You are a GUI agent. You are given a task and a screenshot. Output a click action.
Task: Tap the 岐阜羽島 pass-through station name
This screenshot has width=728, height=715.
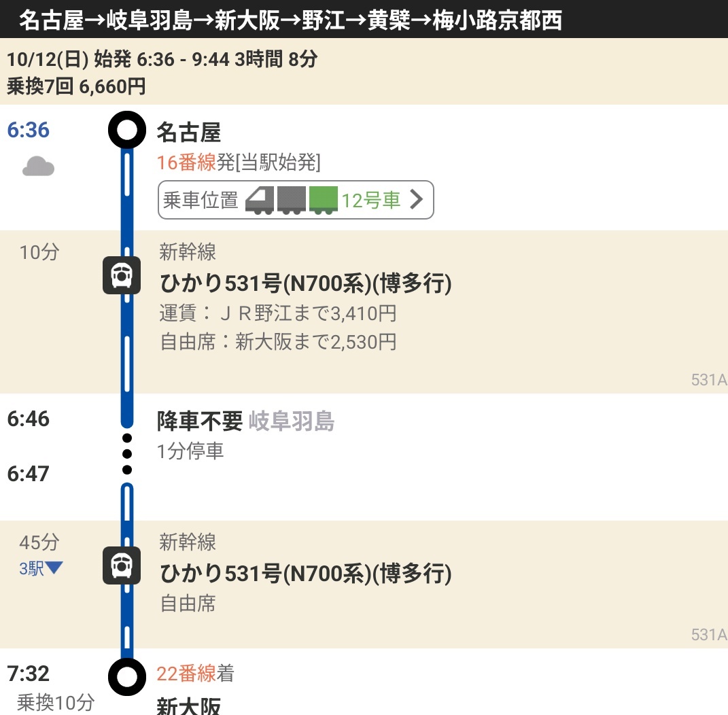pos(292,422)
